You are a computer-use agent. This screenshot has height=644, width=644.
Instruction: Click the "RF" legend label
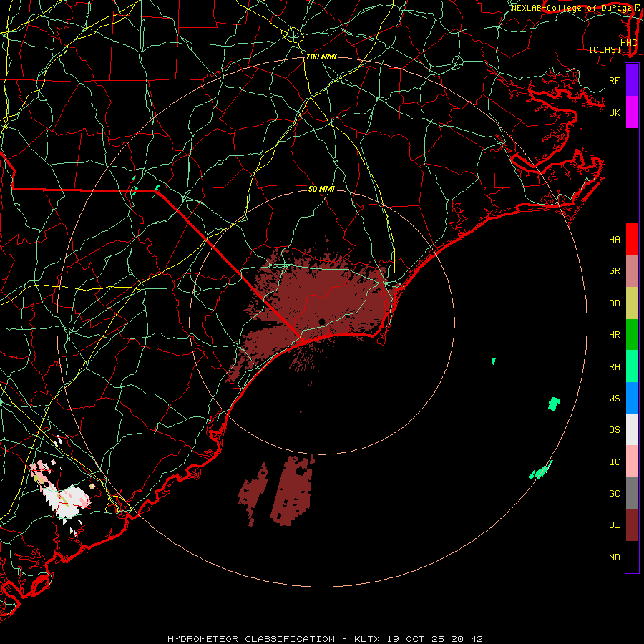[614, 80]
